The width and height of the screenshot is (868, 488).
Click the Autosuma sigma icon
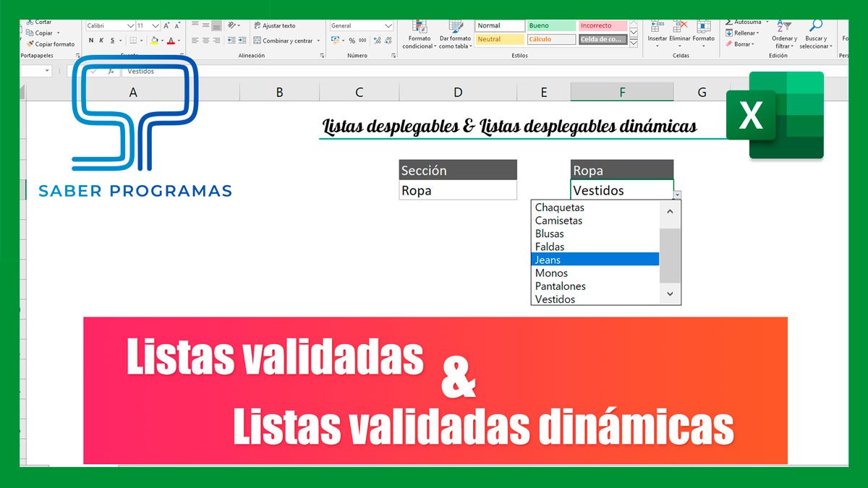point(729,22)
